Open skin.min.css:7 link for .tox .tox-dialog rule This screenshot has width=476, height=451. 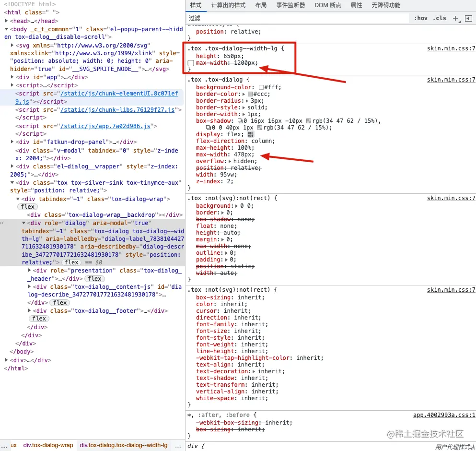(451, 80)
